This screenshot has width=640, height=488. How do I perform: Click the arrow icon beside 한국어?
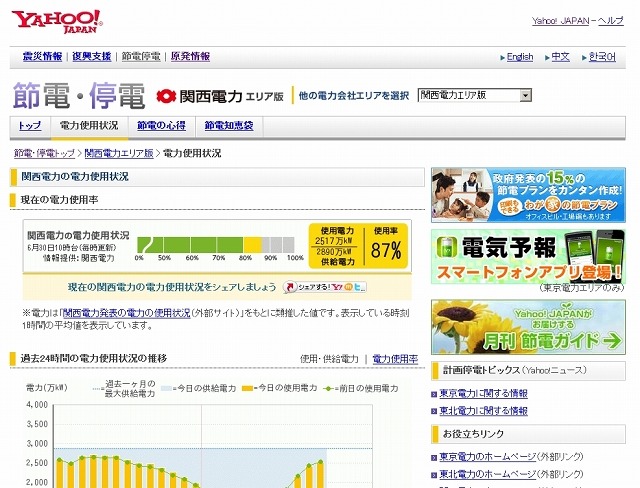tap(584, 58)
